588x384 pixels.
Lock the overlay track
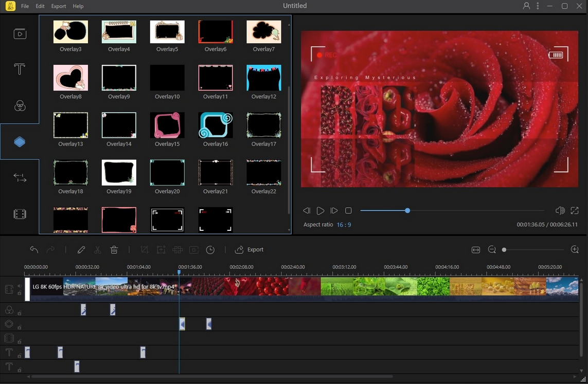[x=20, y=327]
